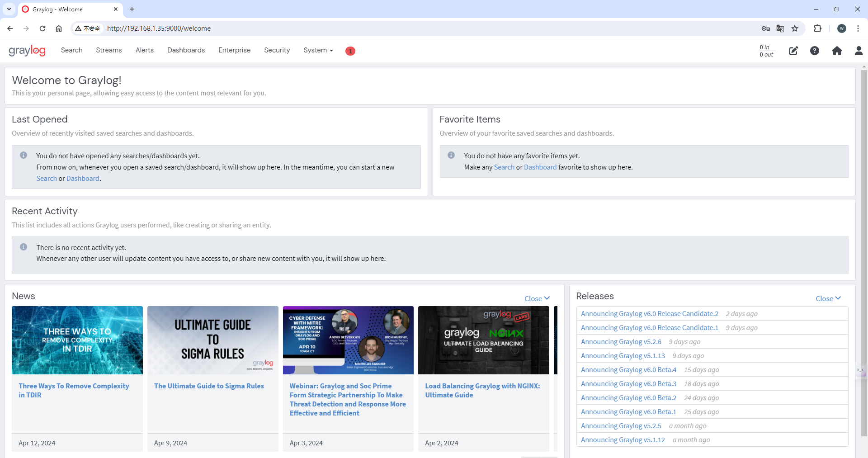Open Announcing Graylog v6.0 Beta.3 release

629,384
